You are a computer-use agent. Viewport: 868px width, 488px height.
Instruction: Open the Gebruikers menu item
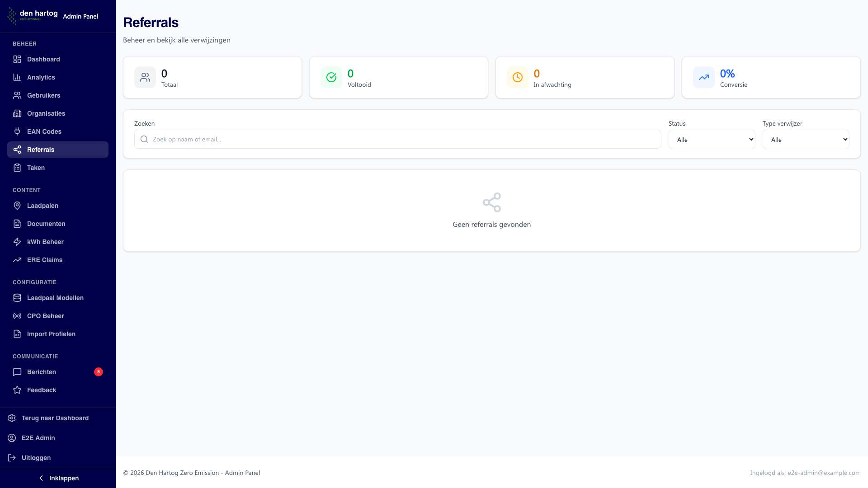tap(43, 95)
